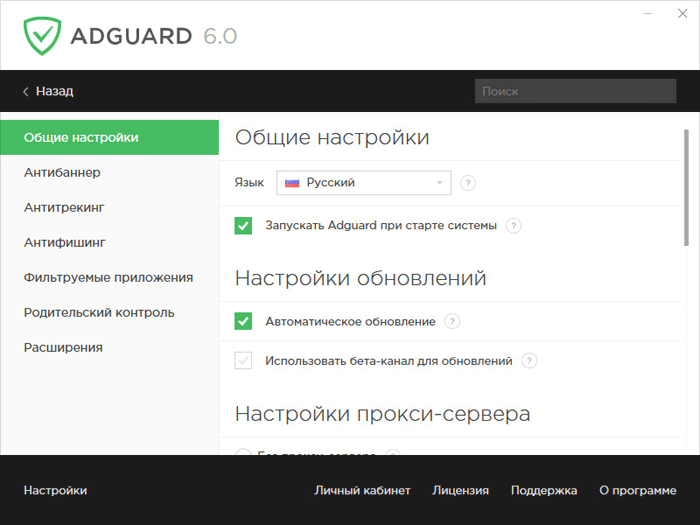The width and height of the screenshot is (700, 525).
Task: Open the Язык language dropdown
Action: pyautogui.click(x=364, y=183)
